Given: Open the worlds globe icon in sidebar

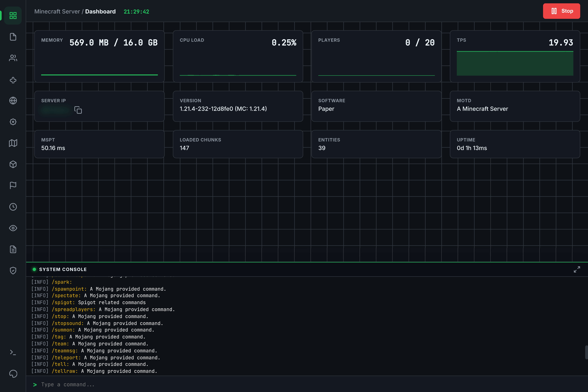Looking at the screenshot, I should click(13, 100).
